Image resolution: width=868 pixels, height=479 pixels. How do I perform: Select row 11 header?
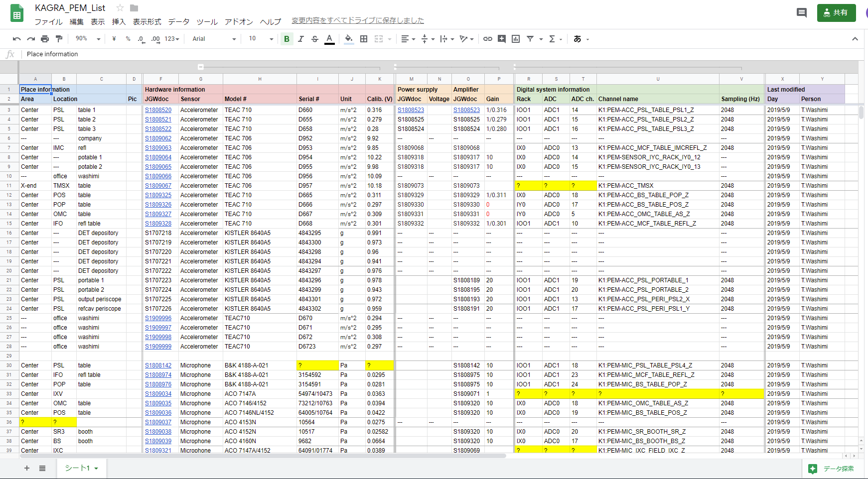[x=9, y=186]
